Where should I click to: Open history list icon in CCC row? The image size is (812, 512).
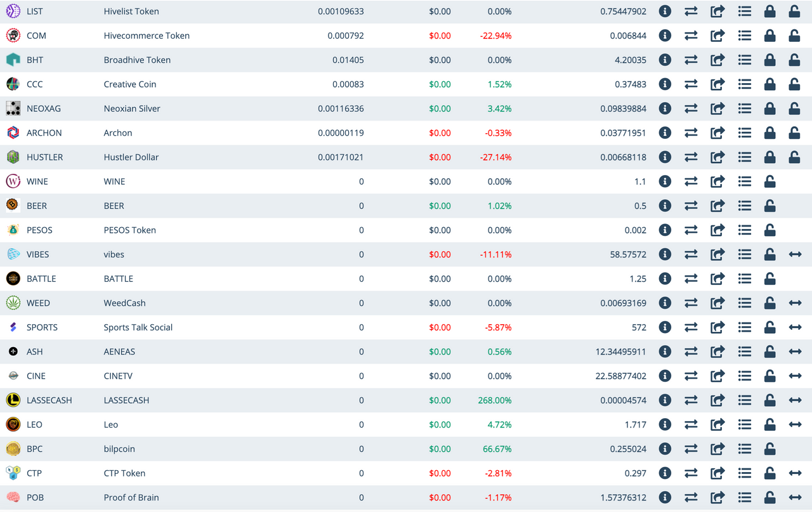[745, 84]
